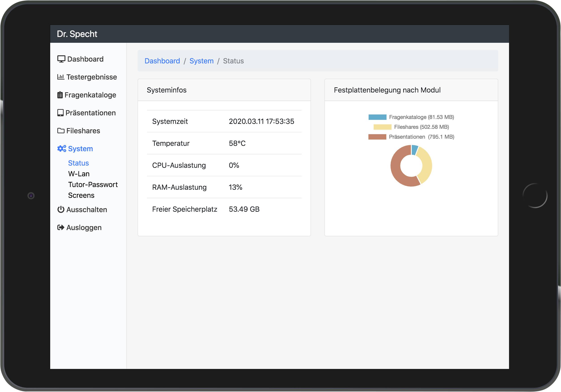Click the Dashboard breadcrumb link
Screen dimensions: 561x392
(162, 61)
